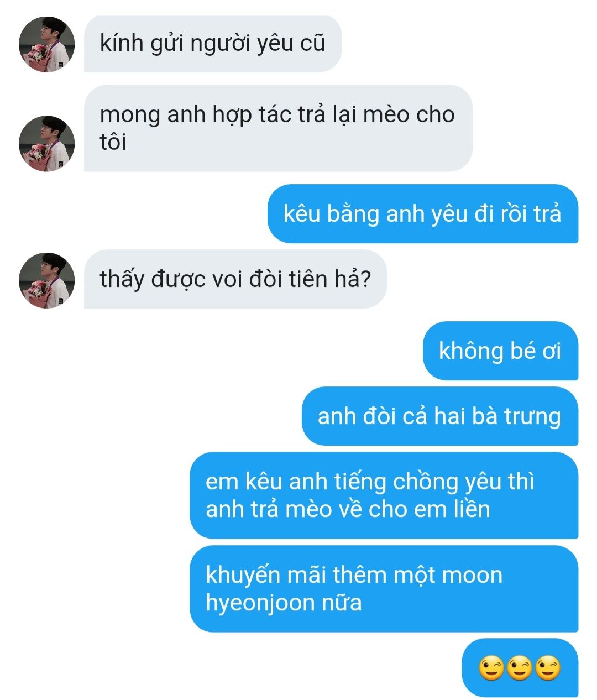Select sent message 'kêu bằng anh yêu đi rồi trả'
597x700 pixels.
point(423,214)
